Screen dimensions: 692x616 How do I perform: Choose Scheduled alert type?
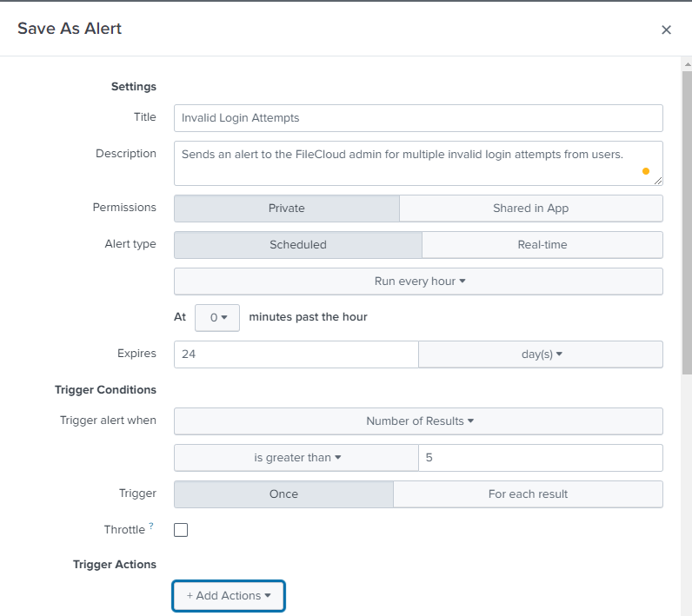click(297, 245)
